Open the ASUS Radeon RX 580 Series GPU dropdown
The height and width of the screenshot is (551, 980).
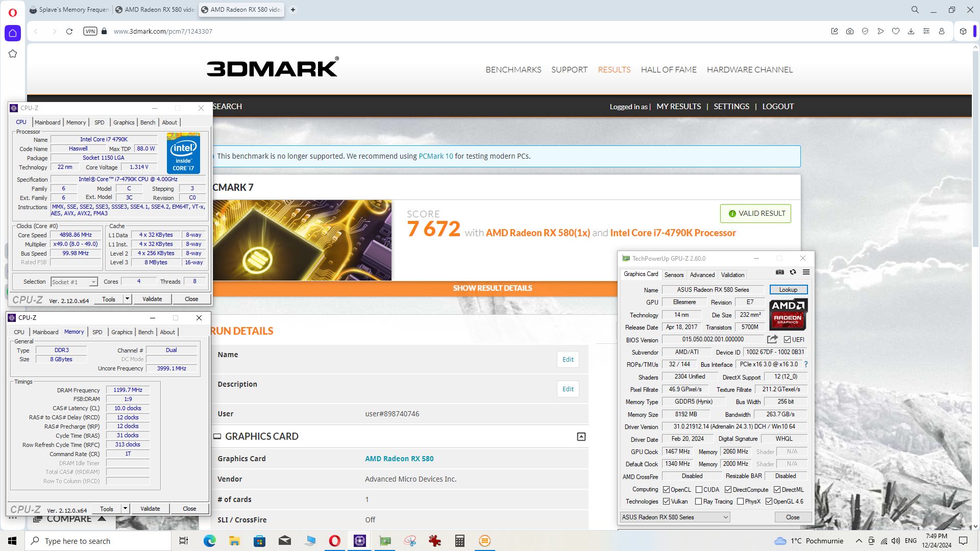pos(675,517)
